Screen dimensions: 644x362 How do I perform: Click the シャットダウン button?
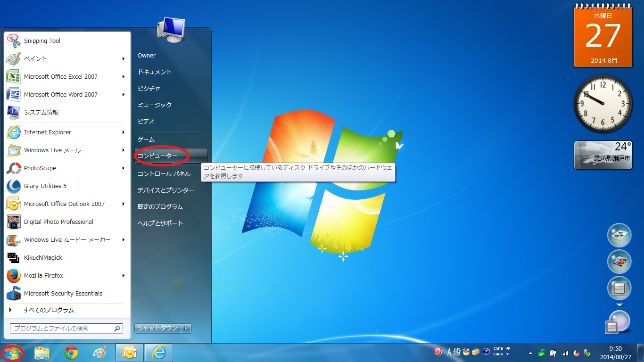(157, 328)
